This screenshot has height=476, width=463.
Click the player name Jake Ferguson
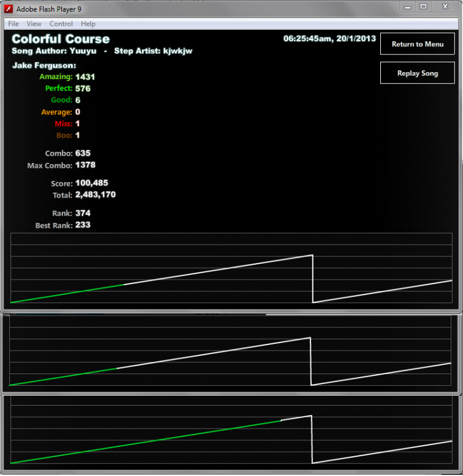[x=44, y=65]
